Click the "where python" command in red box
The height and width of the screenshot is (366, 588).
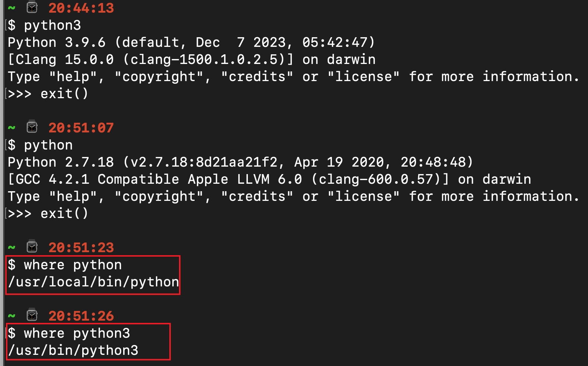pos(73,265)
